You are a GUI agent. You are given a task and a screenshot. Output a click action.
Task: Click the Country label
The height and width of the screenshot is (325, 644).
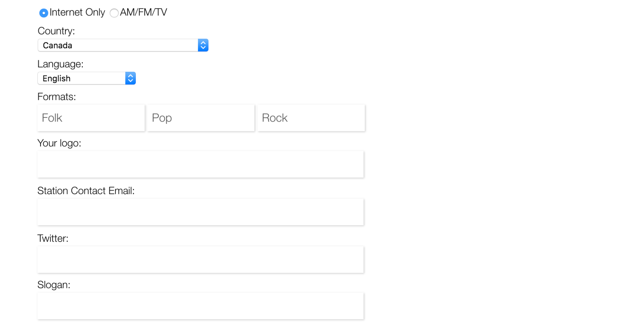pos(56,31)
